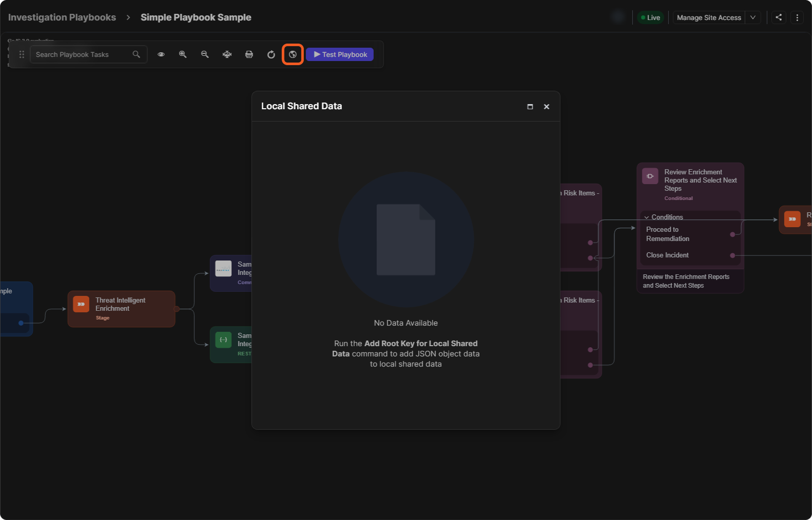The height and width of the screenshot is (520, 812).
Task: Click Review Enrichment Reports node title
Action: (700, 180)
